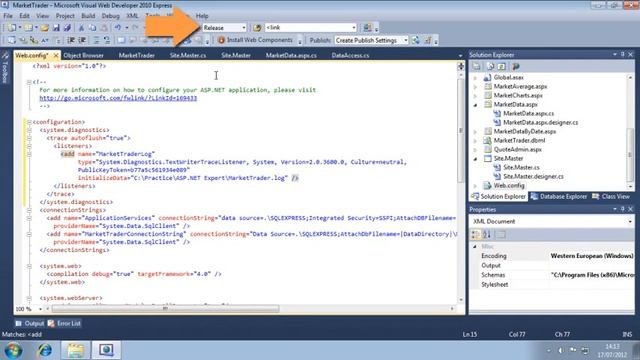The image size is (640, 360).
Task: Click the Add New Item toolbar icon
Action: [x=28, y=28]
